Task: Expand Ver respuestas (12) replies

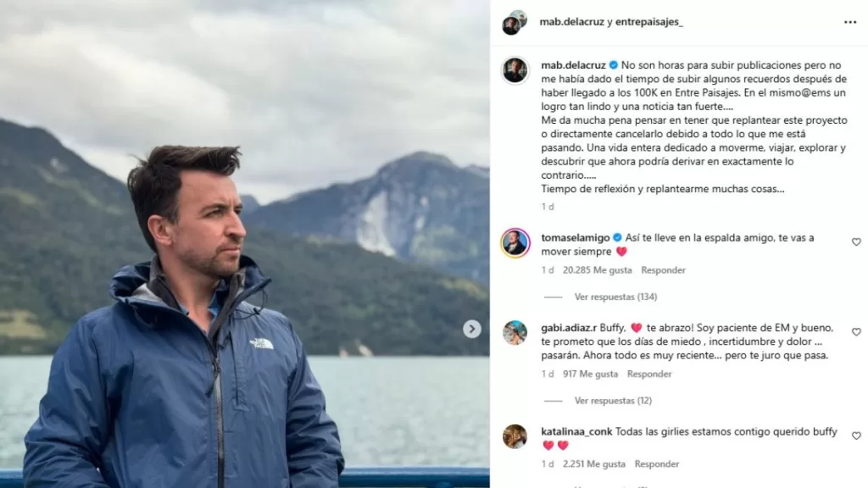Action: (x=613, y=401)
